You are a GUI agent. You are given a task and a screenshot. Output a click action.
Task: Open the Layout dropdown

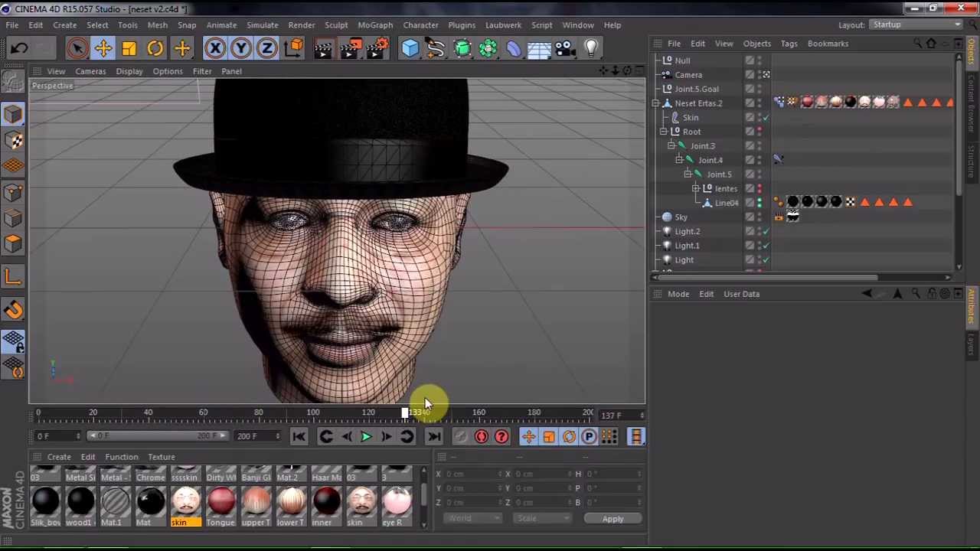pos(917,24)
